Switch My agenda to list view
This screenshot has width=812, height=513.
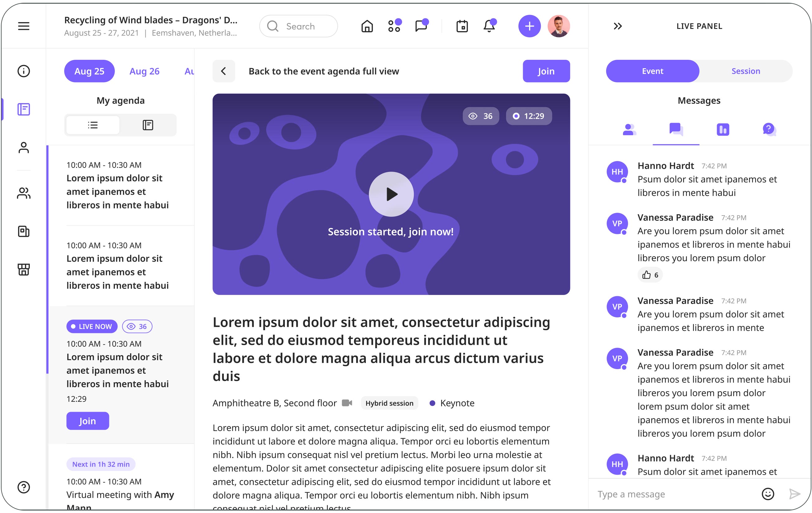(x=93, y=125)
